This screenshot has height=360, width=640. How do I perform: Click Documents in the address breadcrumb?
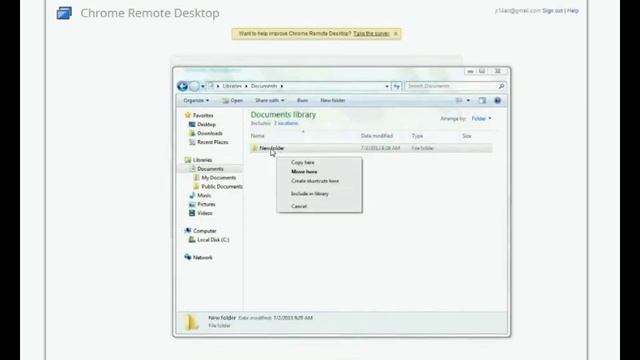(x=264, y=86)
